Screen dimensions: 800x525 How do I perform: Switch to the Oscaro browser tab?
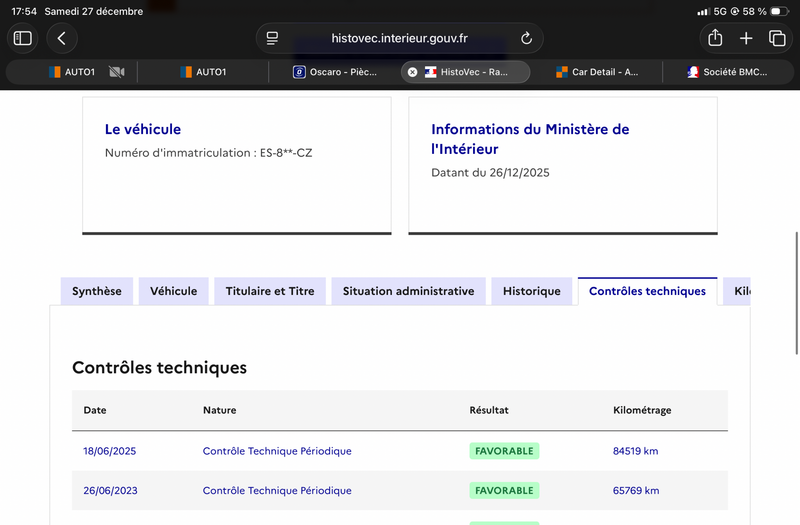pyautogui.click(x=335, y=72)
